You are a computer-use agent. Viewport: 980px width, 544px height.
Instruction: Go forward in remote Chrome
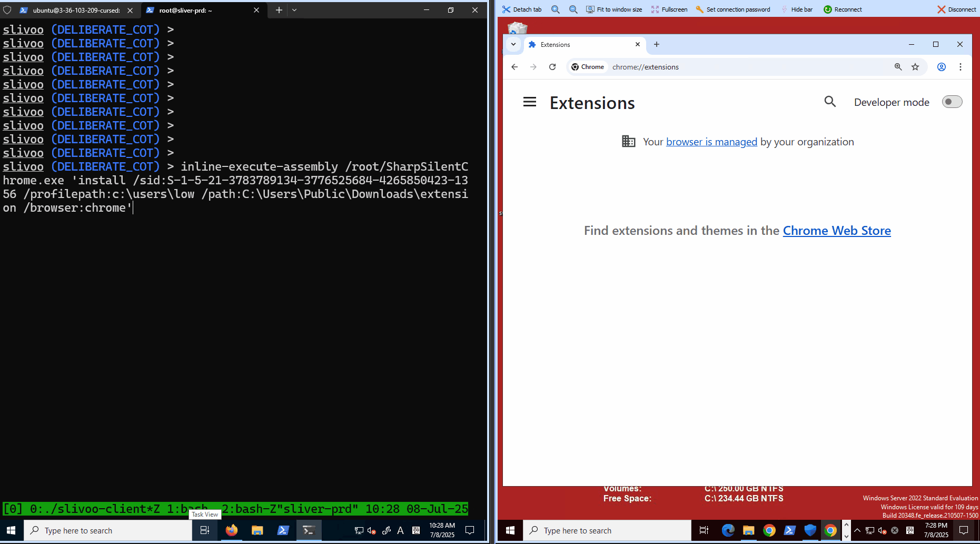coord(533,67)
